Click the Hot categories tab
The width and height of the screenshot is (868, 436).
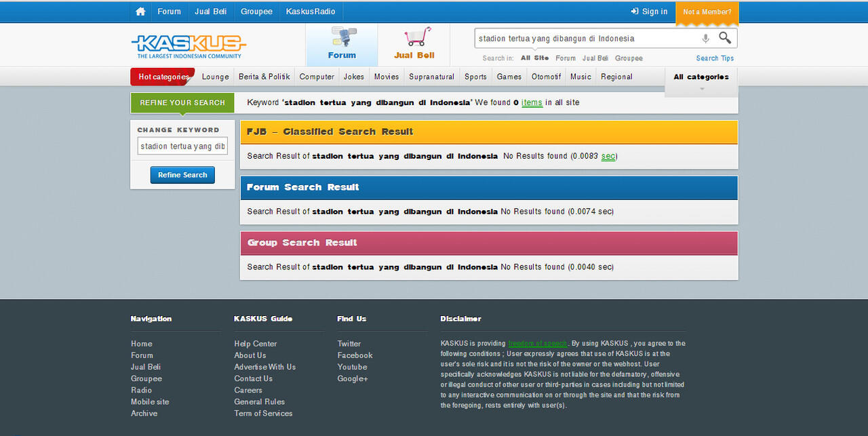click(163, 77)
